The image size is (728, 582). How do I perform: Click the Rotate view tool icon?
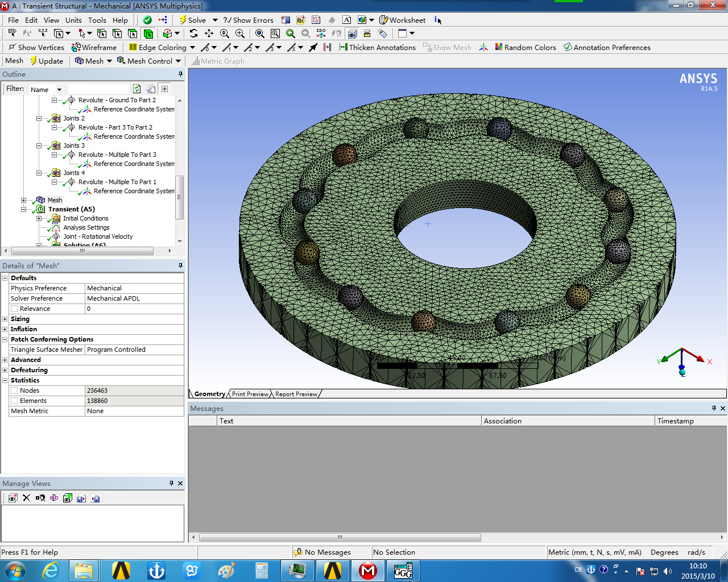[x=194, y=34]
